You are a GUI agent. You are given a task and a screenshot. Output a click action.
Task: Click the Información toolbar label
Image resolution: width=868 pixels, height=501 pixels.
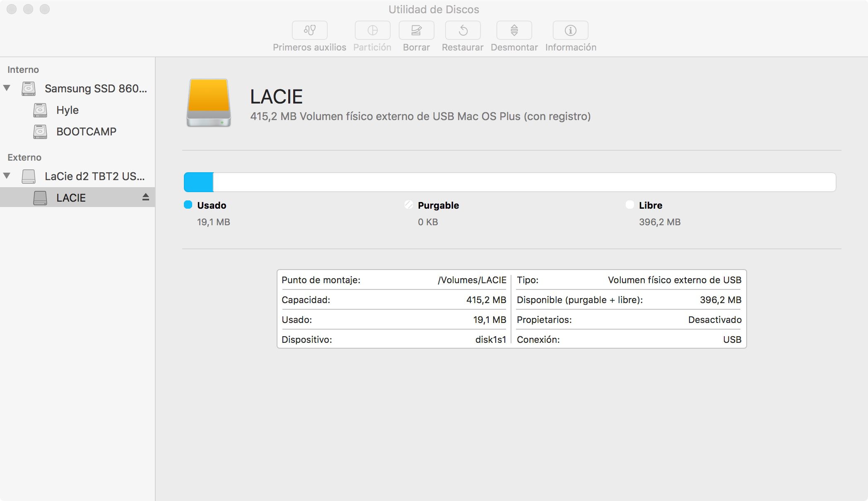tap(571, 47)
